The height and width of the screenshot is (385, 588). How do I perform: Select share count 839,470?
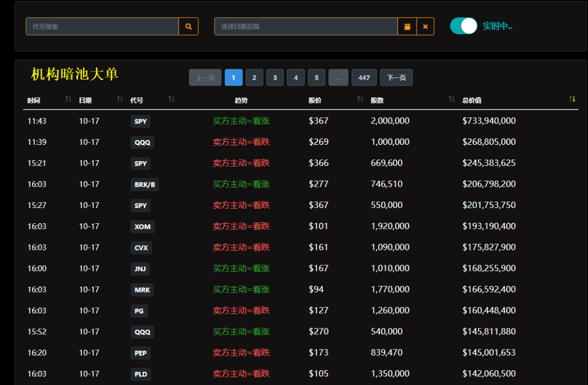point(387,352)
